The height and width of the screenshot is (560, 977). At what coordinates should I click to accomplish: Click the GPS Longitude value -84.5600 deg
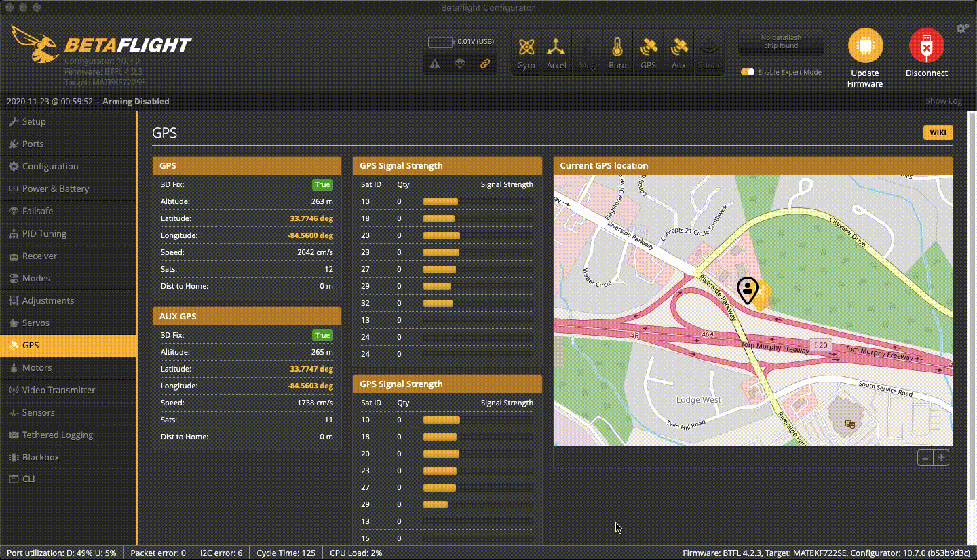(x=310, y=235)
